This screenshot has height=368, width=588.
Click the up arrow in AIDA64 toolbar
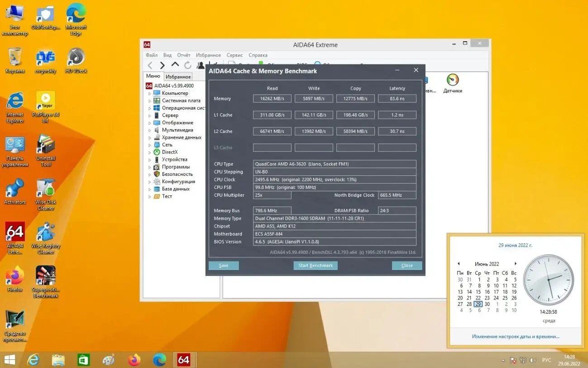tap(175, 66)
